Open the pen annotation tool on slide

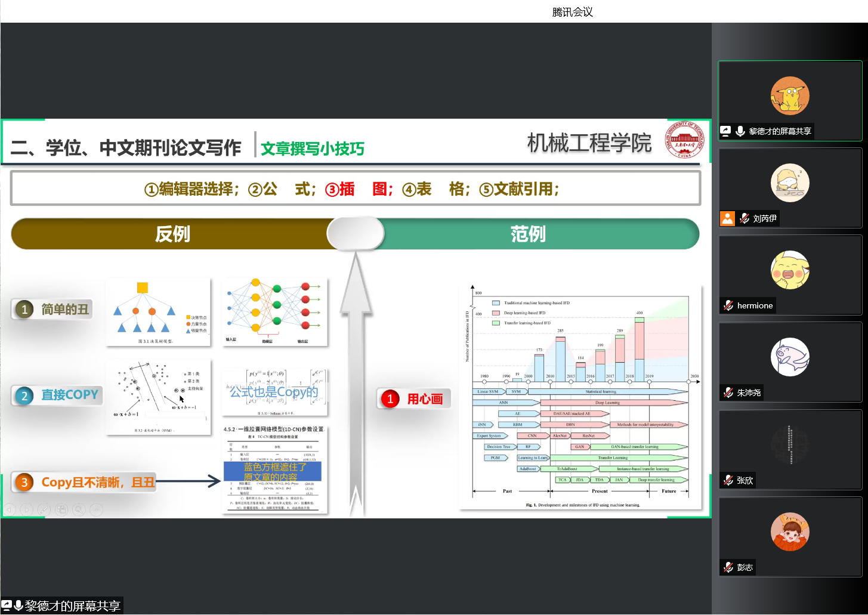coord(44,509)
